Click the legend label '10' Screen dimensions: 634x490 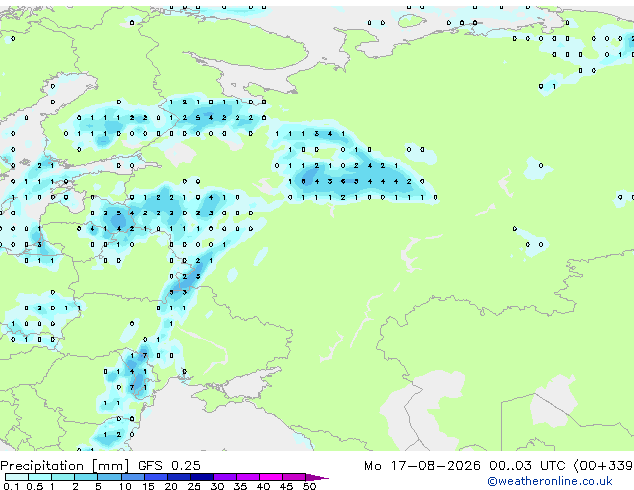(x=125, y=486)
